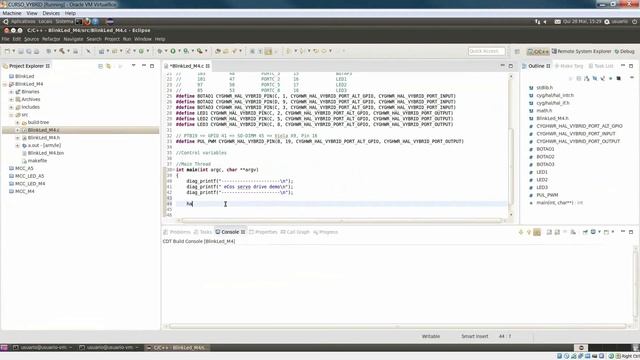Click the New file toolbar icon
This screenshot has width=640, height=360.
pyautogui.click(x=7, y=51)
